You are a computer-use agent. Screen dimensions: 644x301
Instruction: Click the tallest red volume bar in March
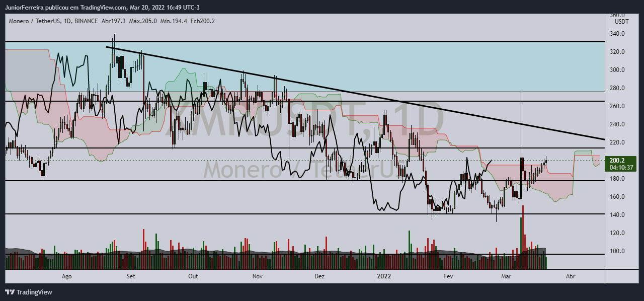[523, 237]
